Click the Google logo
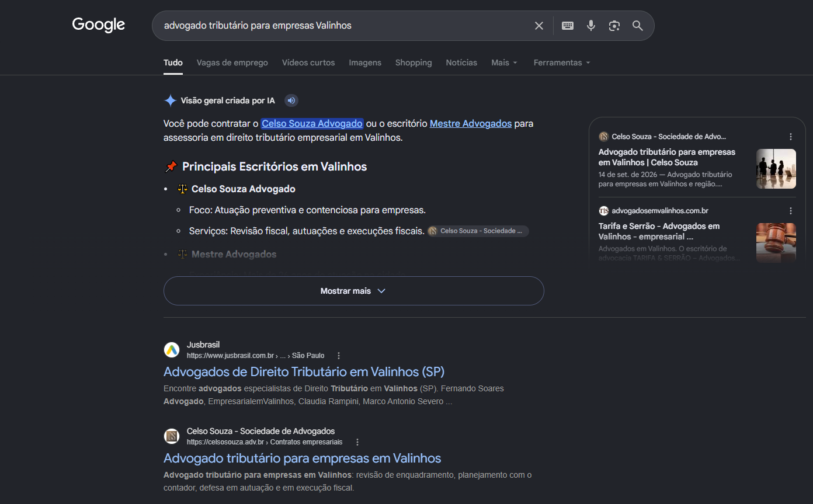The height and width of the screenshot is (504, 813). (99, 25)
